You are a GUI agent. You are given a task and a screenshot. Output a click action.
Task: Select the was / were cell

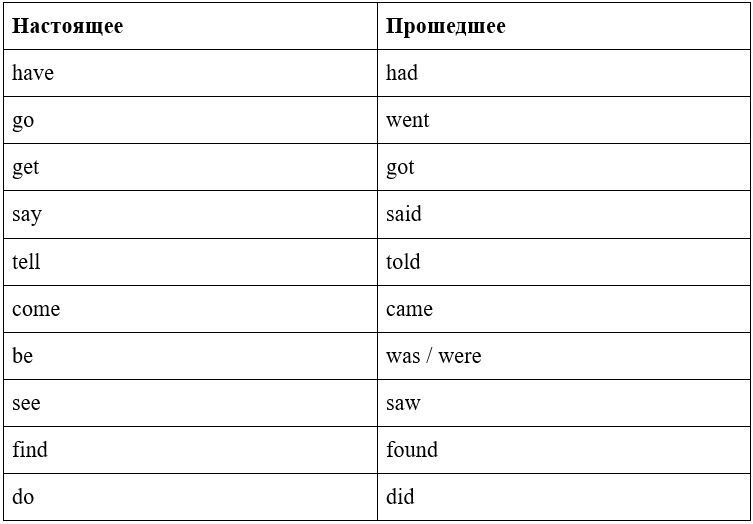[x=564, y=355]
